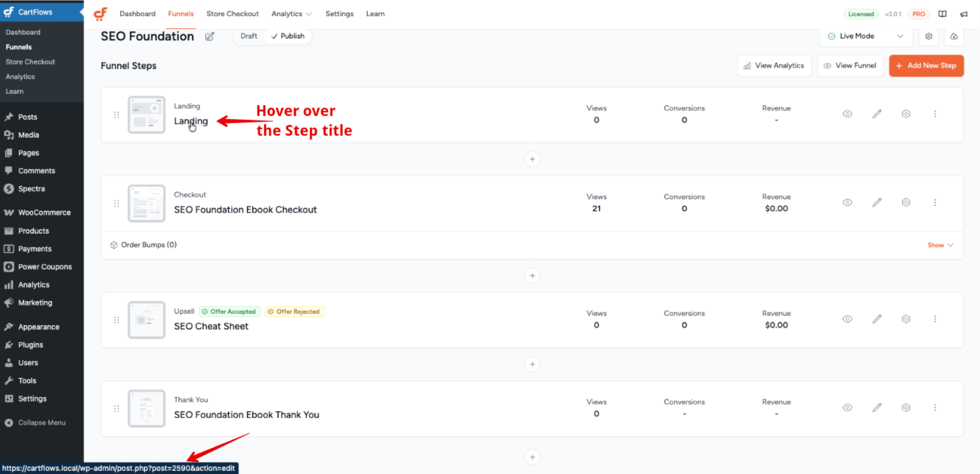
Task: Click the Offer Accepted badge
Action: [230, 312]
